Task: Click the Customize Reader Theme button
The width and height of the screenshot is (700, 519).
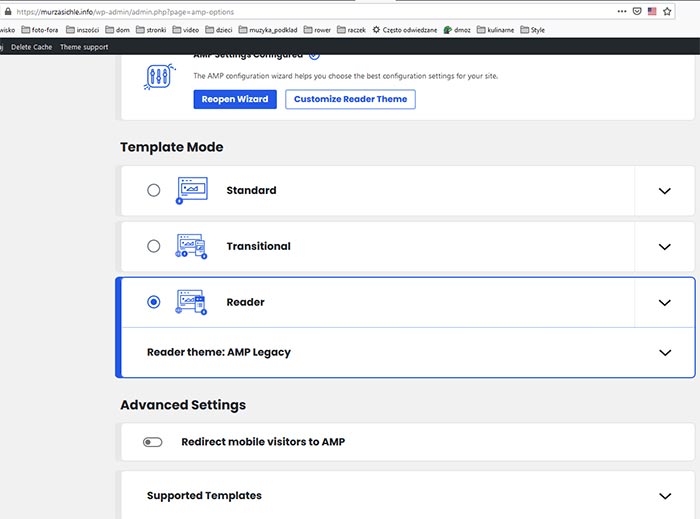Action: 350,99
